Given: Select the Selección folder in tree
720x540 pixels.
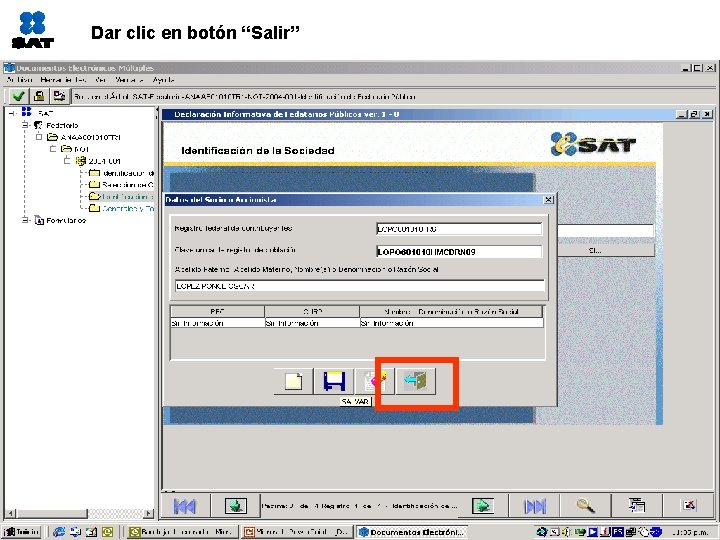Looking at the screenshot, I should point(122,185).
